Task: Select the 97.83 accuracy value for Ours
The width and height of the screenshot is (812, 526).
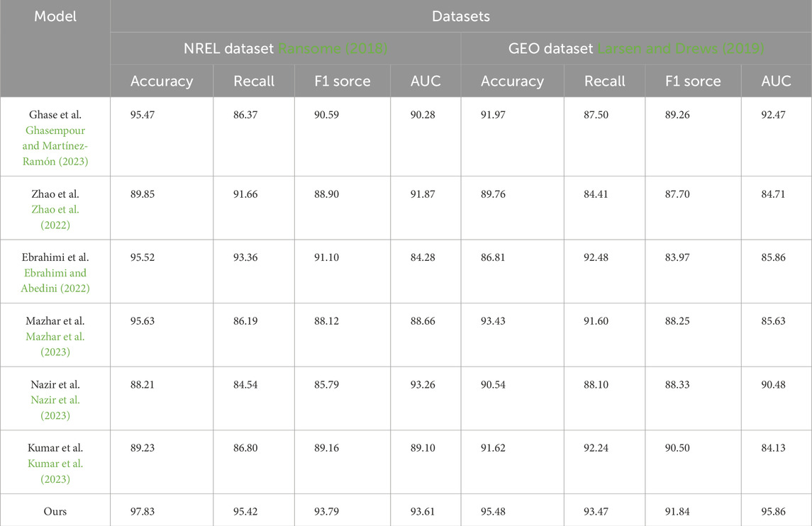Action: (143, 512)
